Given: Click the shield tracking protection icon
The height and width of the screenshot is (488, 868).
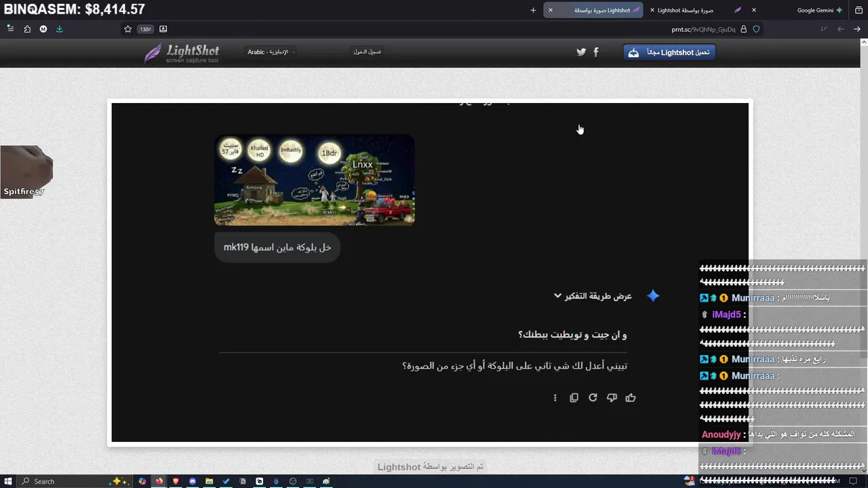Looking at the screenshot, I should [x=756, y=29].
